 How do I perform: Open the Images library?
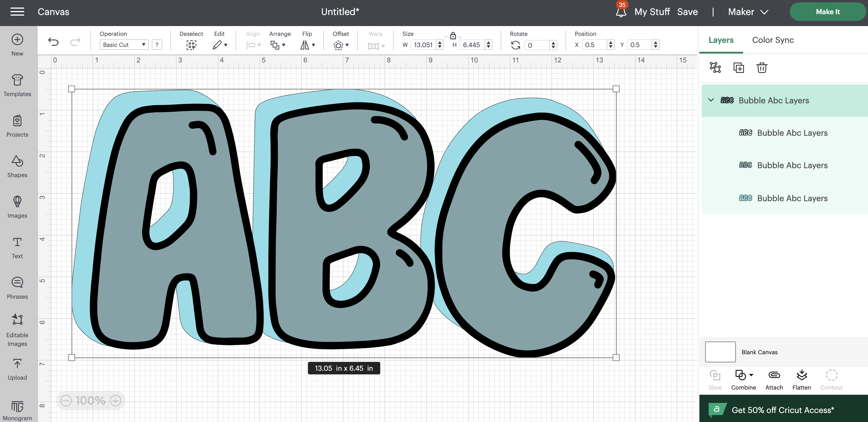point(17,207)
